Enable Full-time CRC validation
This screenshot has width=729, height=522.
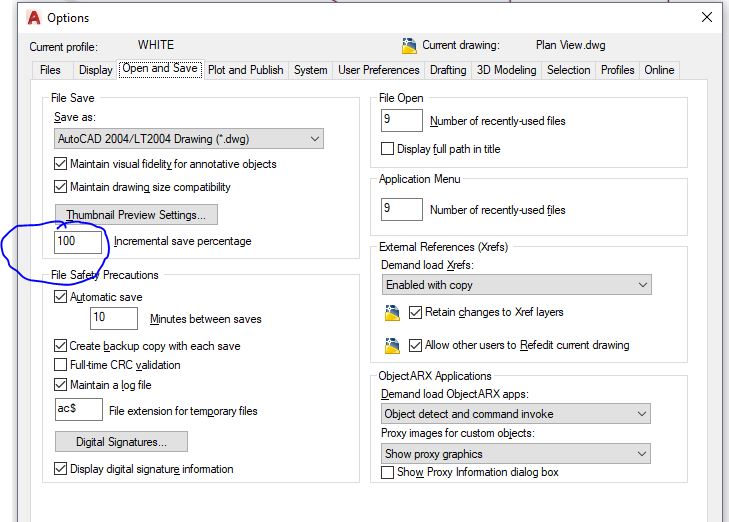click(x=62, y=365)
